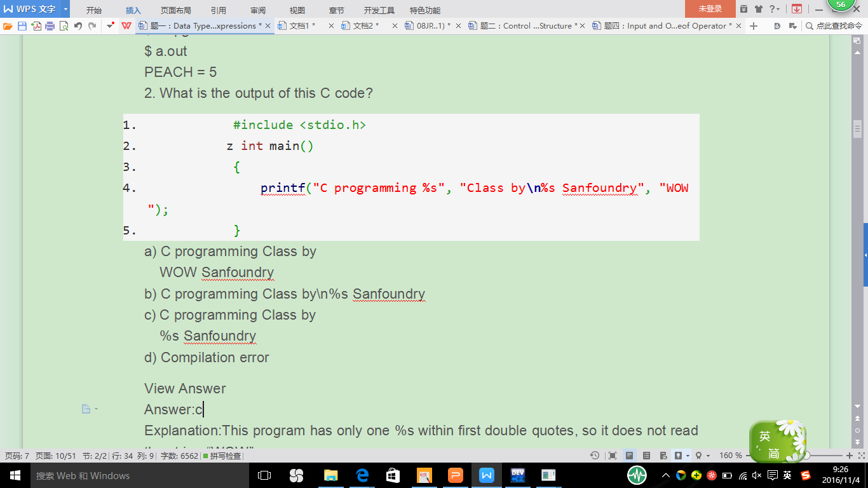This screenshot has height=488, width=868.
Task: Close the 题二 Control Structure tab
Action: click(582, 26)
